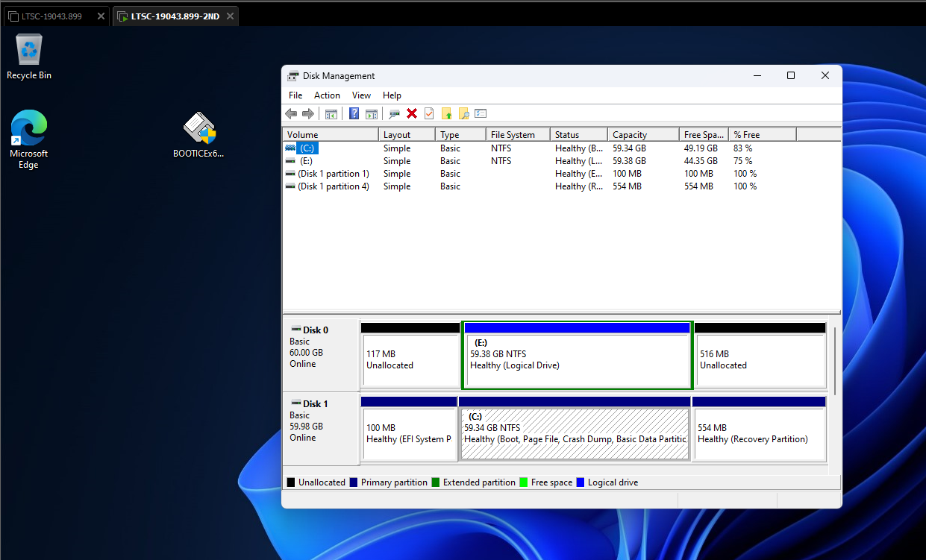Screen dimensions: 926x560
Task: Close the LTSC-19043.899-2ND tab
Action: pos(230,16)
